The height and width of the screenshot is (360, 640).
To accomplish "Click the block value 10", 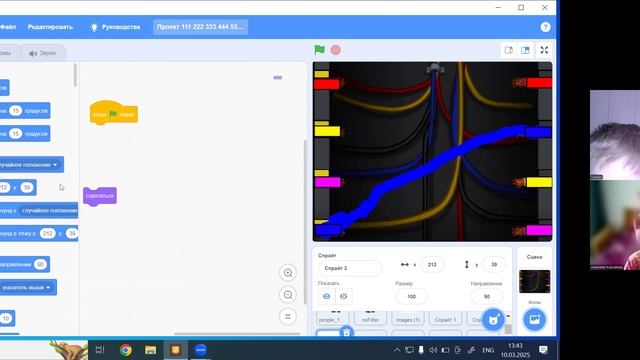I will (6, 318).
